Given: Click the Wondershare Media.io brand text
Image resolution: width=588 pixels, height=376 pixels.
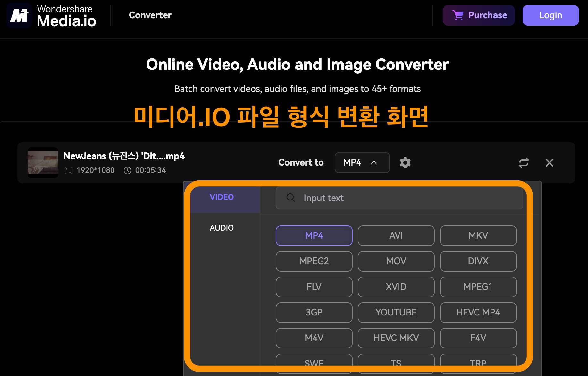Looking at the screenshot, I should click(66, 16).
